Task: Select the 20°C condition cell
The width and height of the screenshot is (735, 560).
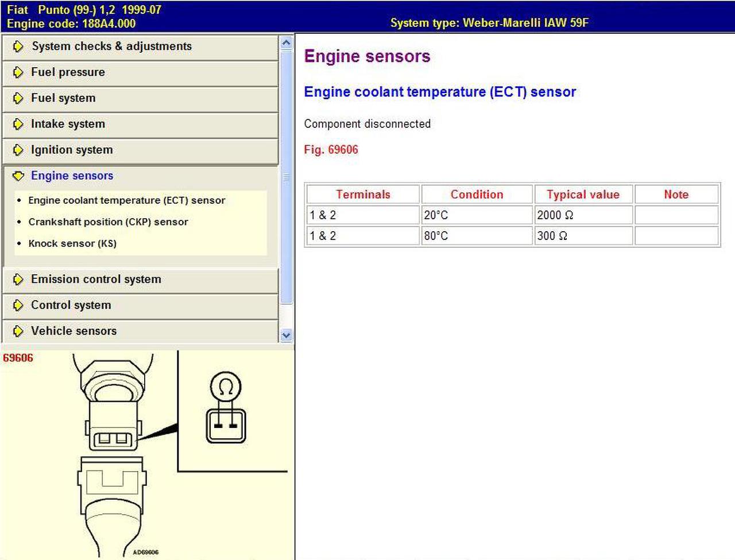Action: 477,215
